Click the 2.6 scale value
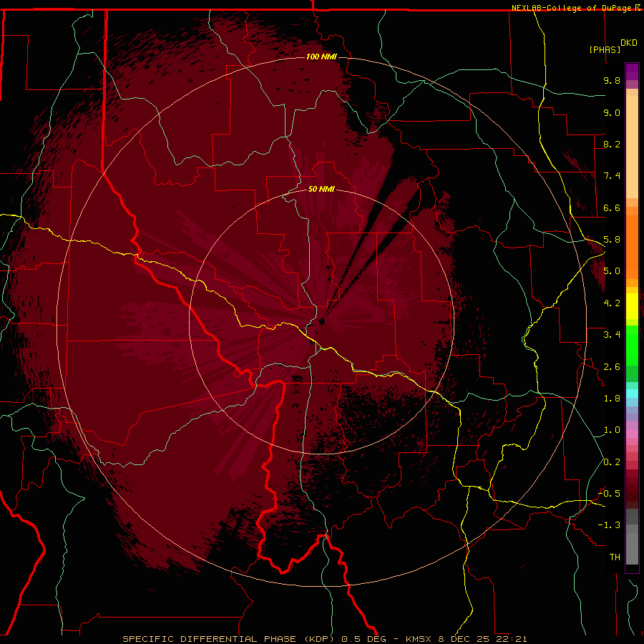This screenshot has width=644, height=644. click(x=612, y=367)
